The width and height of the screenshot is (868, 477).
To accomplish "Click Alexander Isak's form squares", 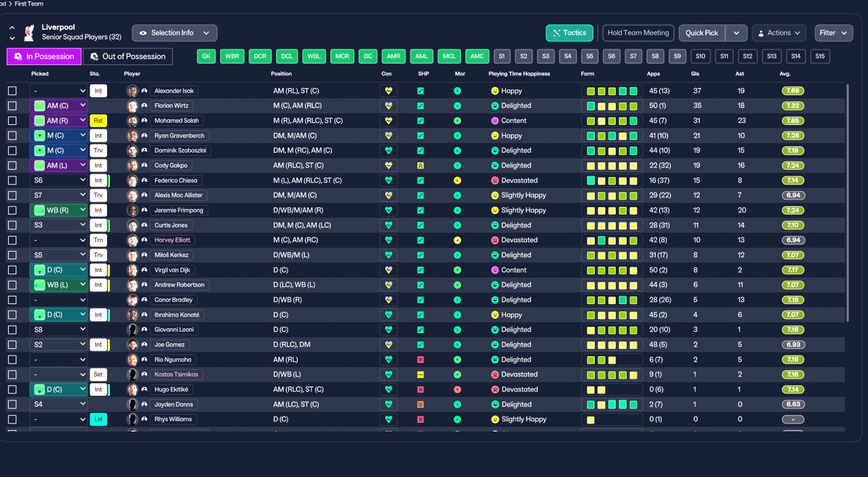I will tap(612, 91).
